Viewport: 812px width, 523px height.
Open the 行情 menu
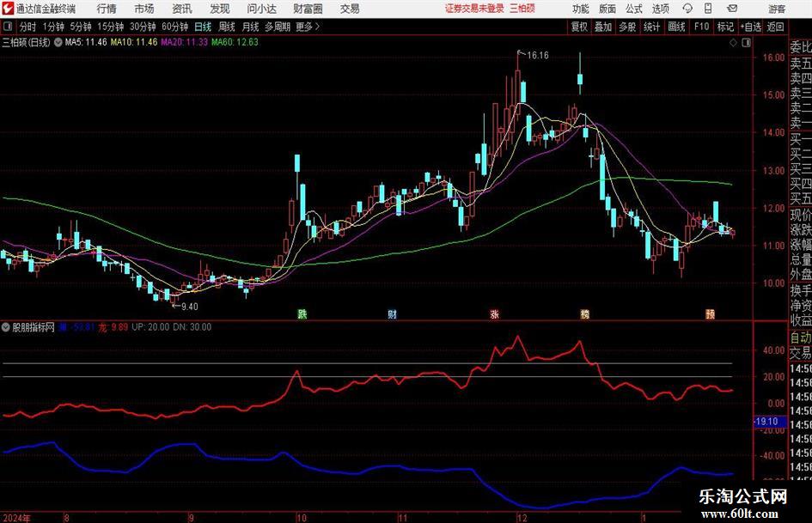107,9
